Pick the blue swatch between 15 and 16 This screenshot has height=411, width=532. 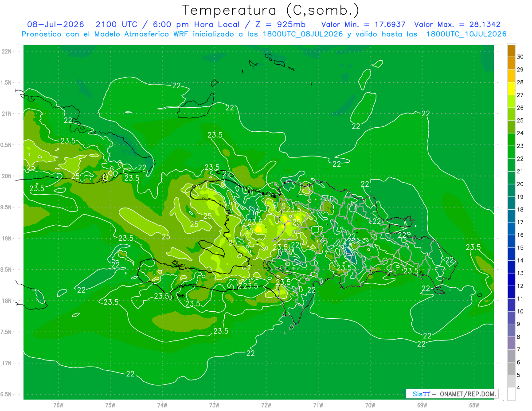511,242
